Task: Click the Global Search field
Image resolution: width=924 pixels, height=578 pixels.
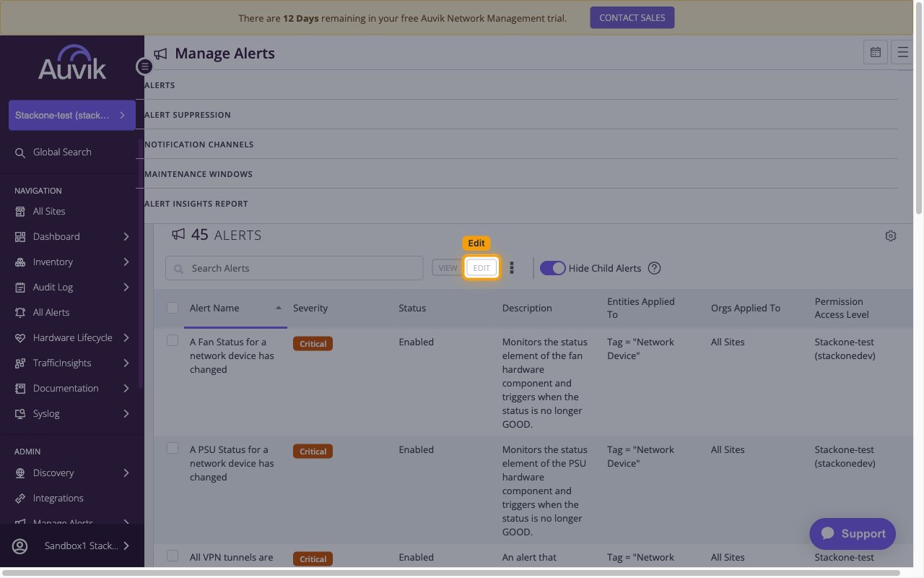Action: (x=62, y=152)
